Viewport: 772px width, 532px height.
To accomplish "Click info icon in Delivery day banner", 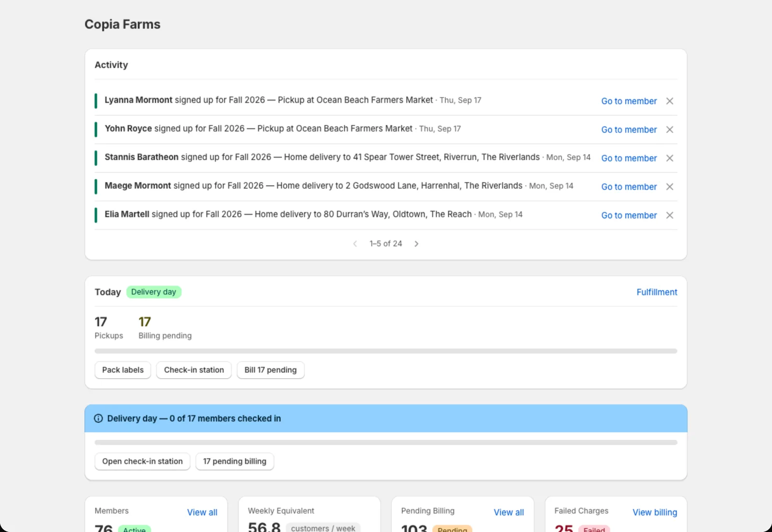I will pos(98,418).
